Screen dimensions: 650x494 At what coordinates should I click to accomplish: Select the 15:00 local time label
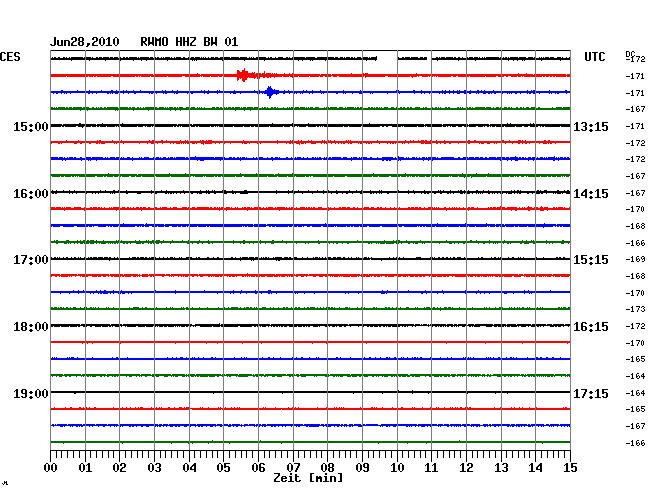[x=31, y=126]
